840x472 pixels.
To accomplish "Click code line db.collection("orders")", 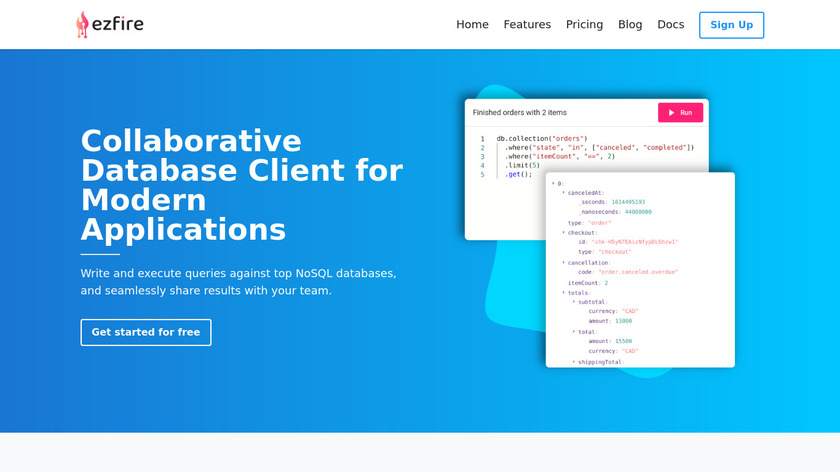I will coord(542,138).
